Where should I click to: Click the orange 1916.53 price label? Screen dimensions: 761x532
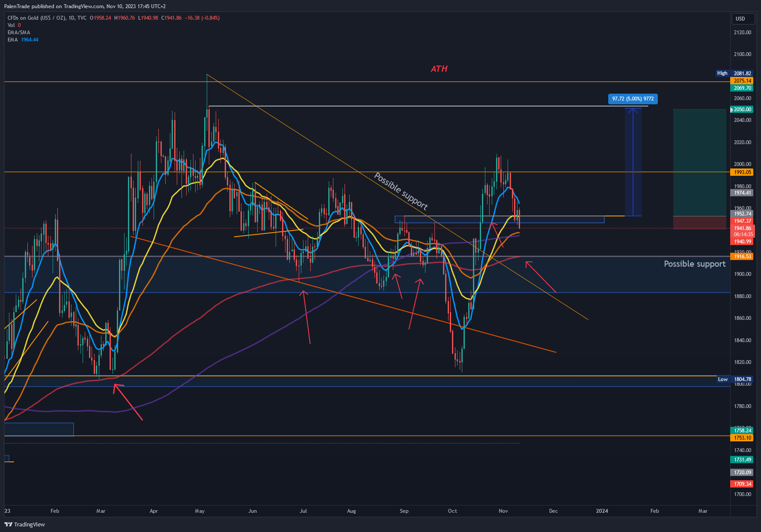[x=742, y=256]
